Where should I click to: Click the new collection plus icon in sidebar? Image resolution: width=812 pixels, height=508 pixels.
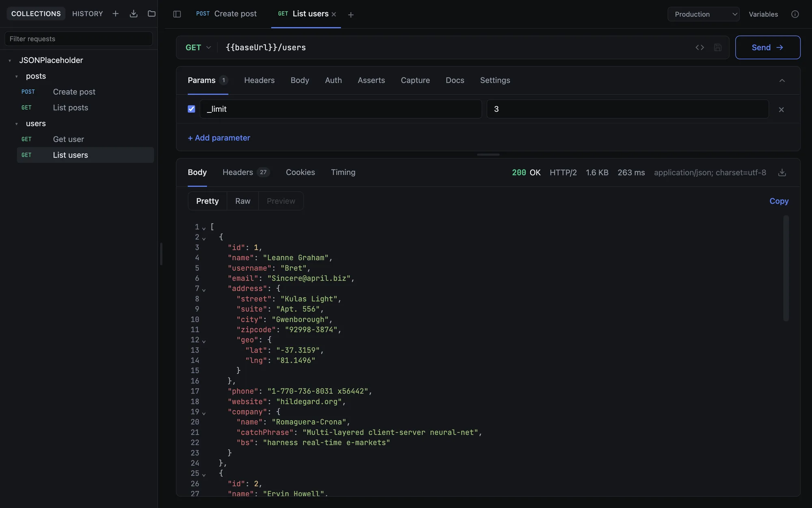click(x=116, y=14)
